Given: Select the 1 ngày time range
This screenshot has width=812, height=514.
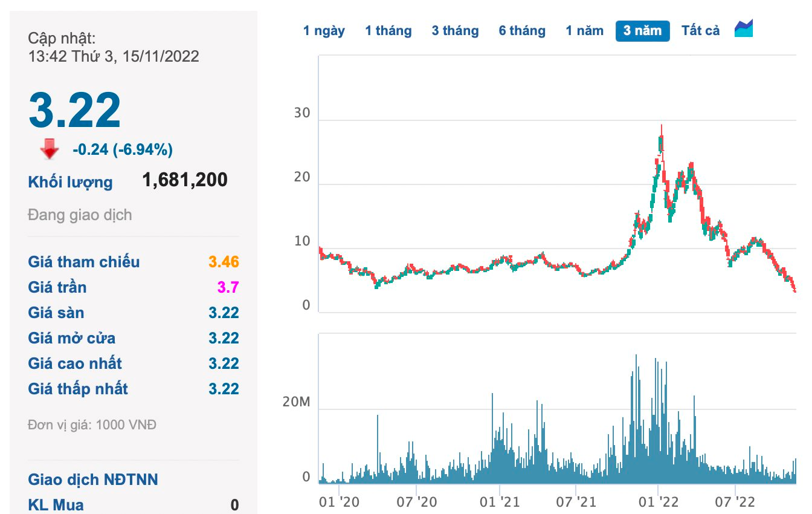Looking at the screenshot, I should (324, 30).
